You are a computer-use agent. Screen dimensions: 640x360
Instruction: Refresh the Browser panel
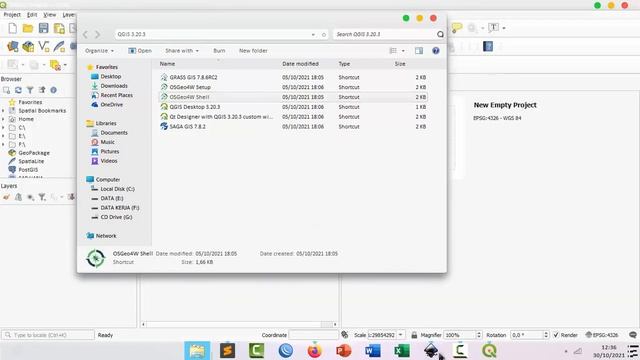(x=18, y=90)
